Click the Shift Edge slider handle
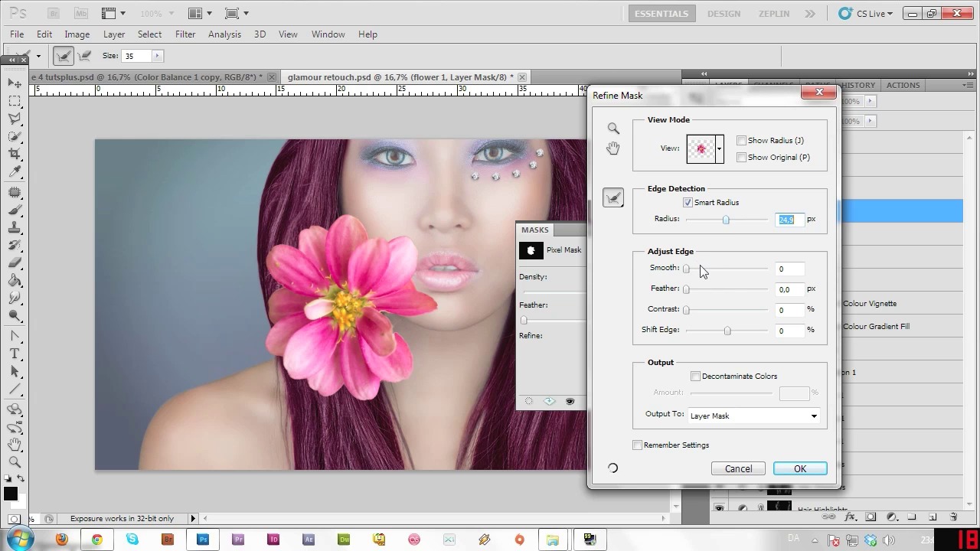The width and height of the screenshot is (980, 551). click(x=727, y=331)
